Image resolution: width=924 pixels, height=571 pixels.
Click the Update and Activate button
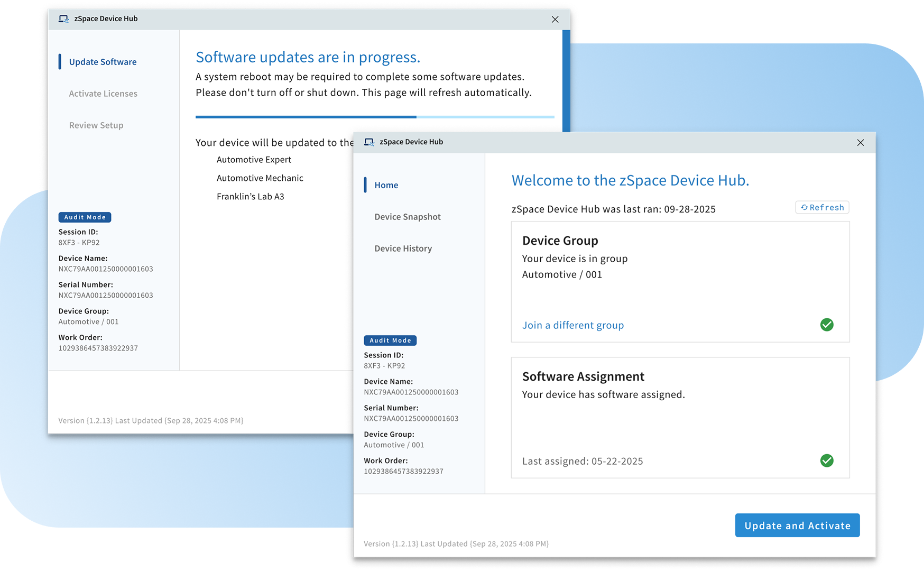pyautogui.click(x=797, y=526)
